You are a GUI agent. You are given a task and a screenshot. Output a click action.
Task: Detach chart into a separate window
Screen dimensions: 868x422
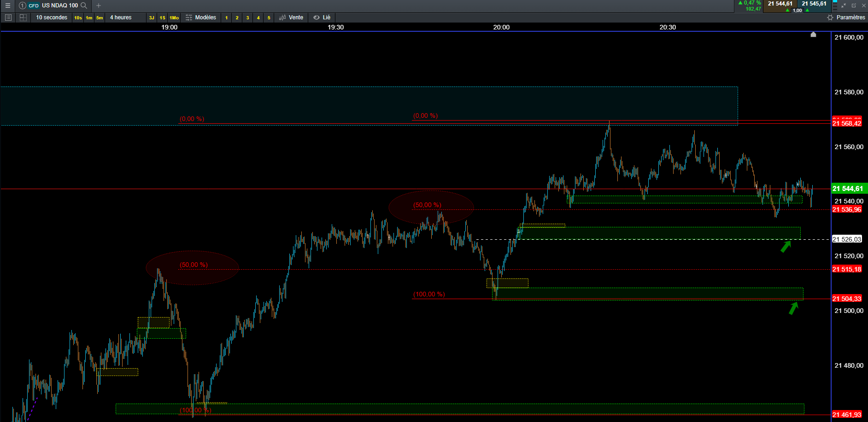click(x=854, y=6)
